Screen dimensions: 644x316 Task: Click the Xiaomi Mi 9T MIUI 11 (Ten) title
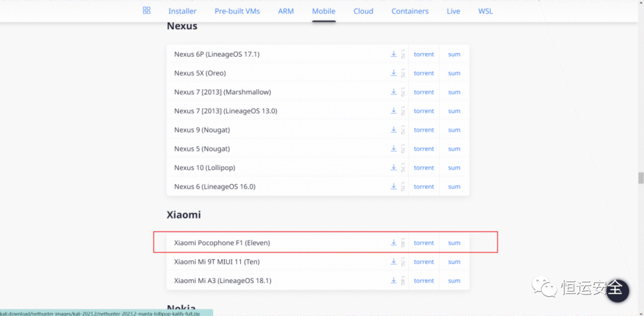click(217, 262)
